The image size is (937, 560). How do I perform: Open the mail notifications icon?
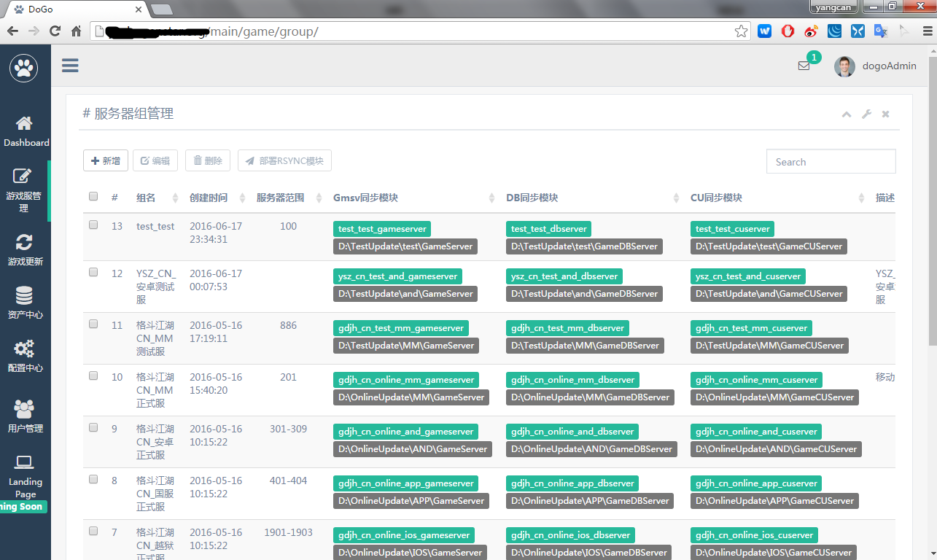[x=804, y=66]
